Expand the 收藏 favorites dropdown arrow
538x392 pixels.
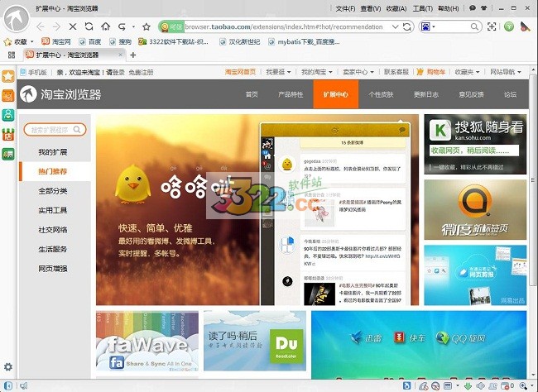pyautogui.click(x=32, y=42)
